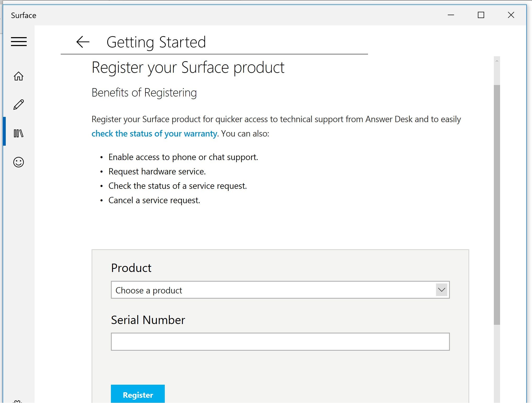
Task: Select the library books icon in sidebar
Action: (x=19, y=133)
